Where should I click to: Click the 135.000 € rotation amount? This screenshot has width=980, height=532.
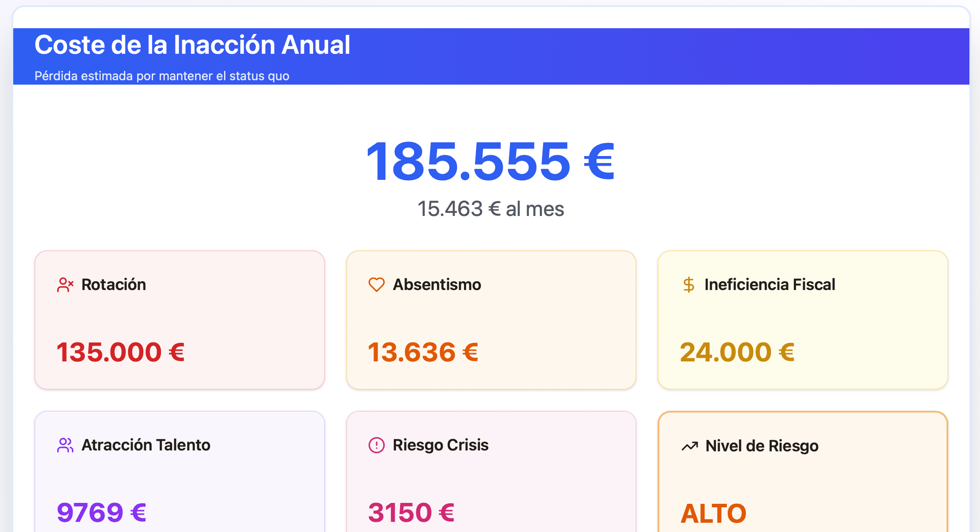[x=120, y=352]
